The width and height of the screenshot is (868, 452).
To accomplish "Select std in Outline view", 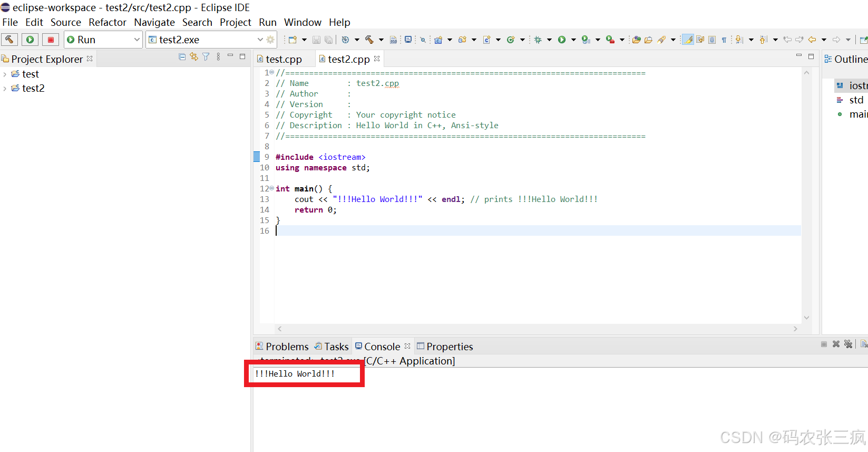I will [x=856, y=100].
